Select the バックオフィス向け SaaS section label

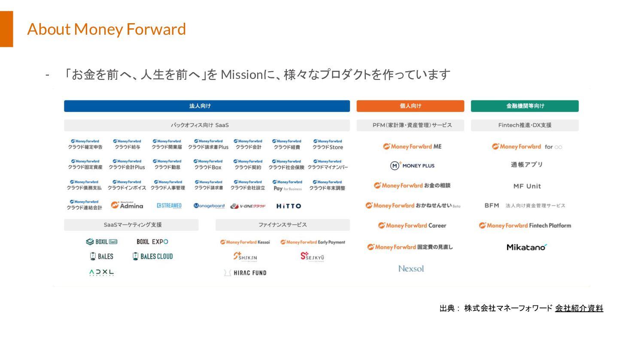point(207,125)
